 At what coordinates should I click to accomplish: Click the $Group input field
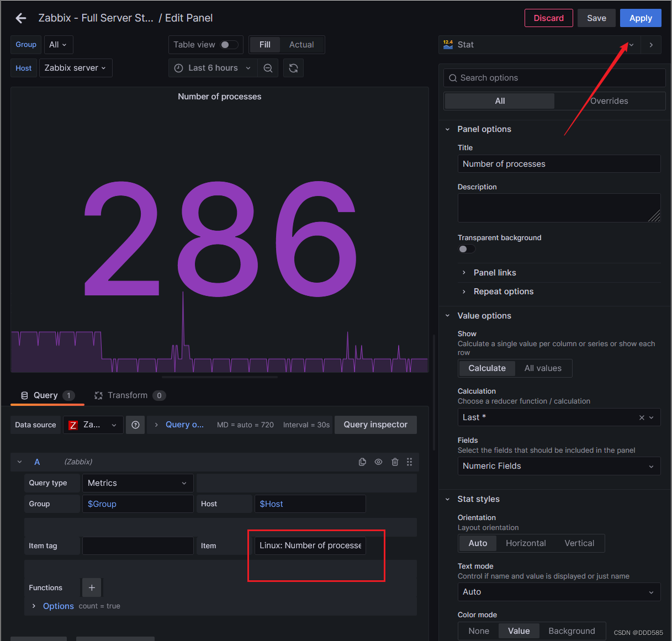click(x=138, y=504)
